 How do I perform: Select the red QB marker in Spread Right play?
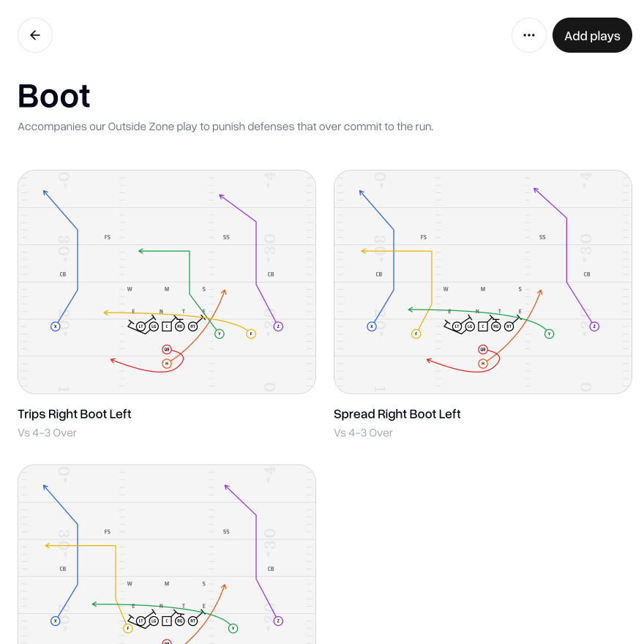[x=483, y=350]
